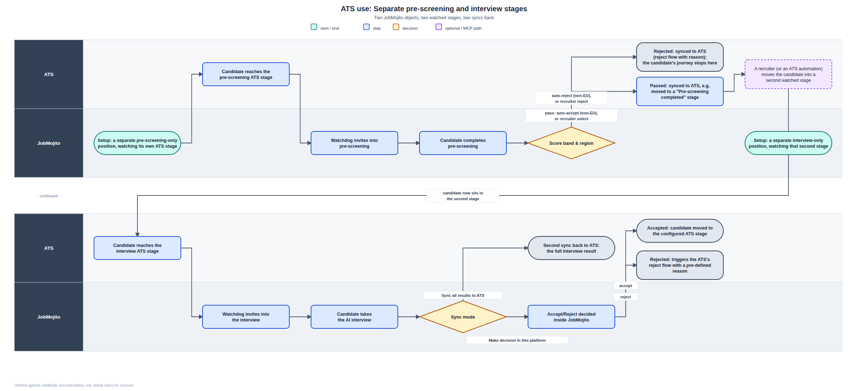
Task: Click edge label 'candidate now sits in the second stage'
Action: 463,196
